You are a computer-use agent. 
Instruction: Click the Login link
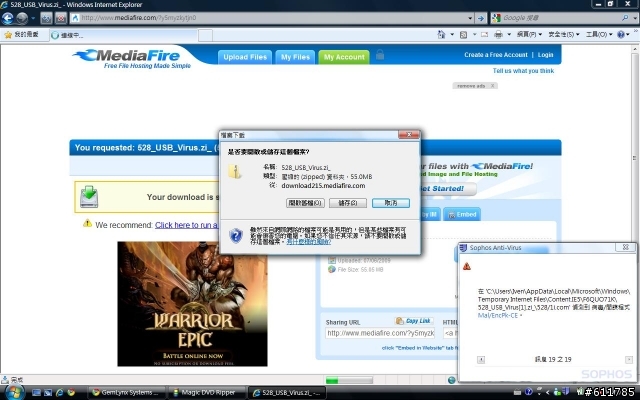coord(545,55)
